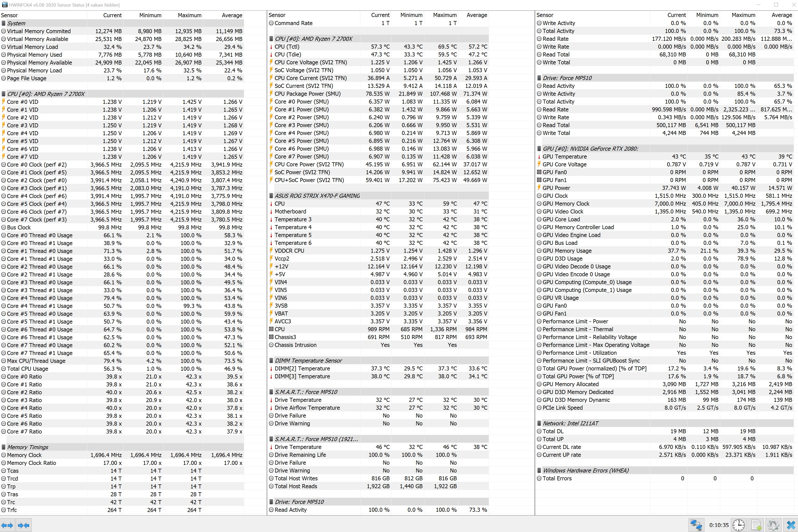
Task: Start logging with the sheet-plus icon
Action: [x=756, y=525]
